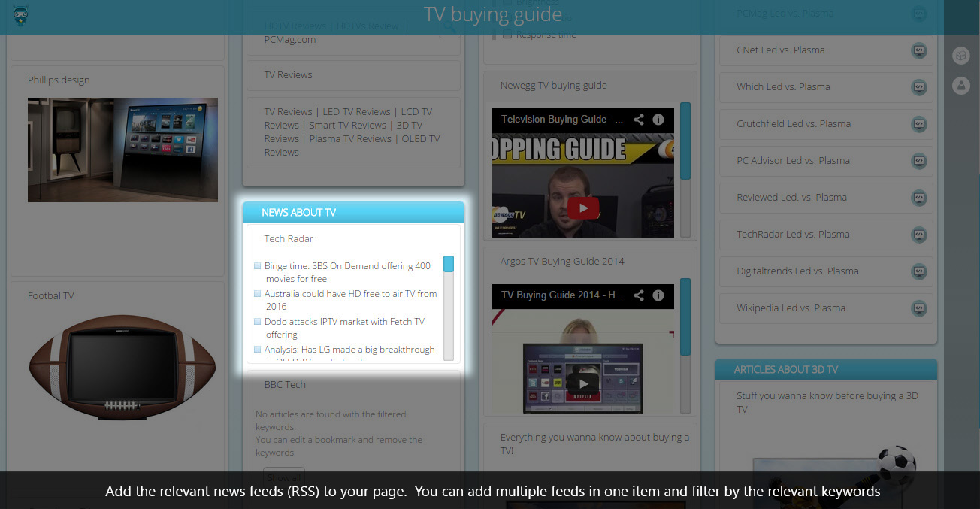Open the Australia could have HD free article

click(350, 300)
